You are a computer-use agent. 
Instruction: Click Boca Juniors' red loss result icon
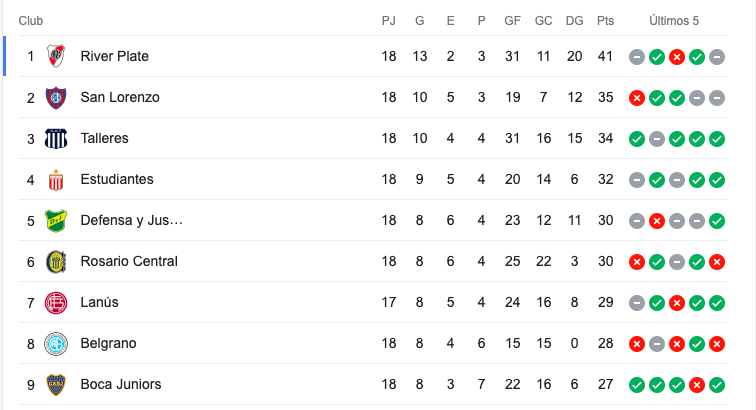[697, 385]
